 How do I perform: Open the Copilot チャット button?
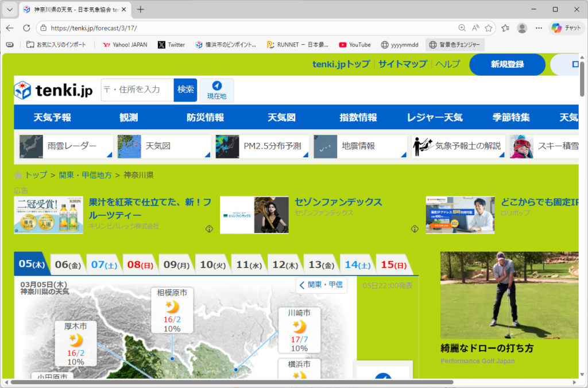[x=566, y=28]
